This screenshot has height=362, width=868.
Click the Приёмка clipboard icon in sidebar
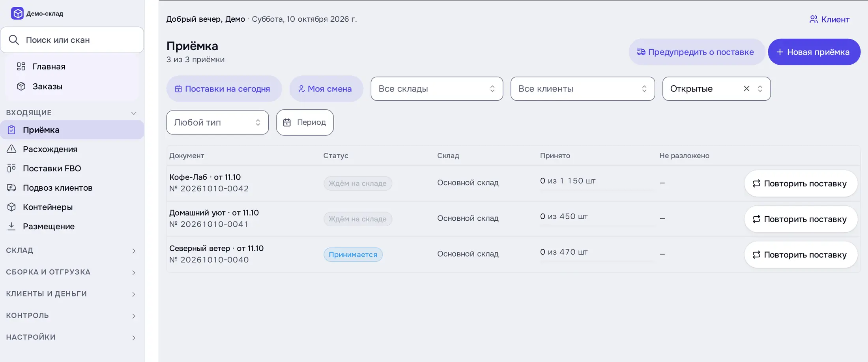click(11, 129)
